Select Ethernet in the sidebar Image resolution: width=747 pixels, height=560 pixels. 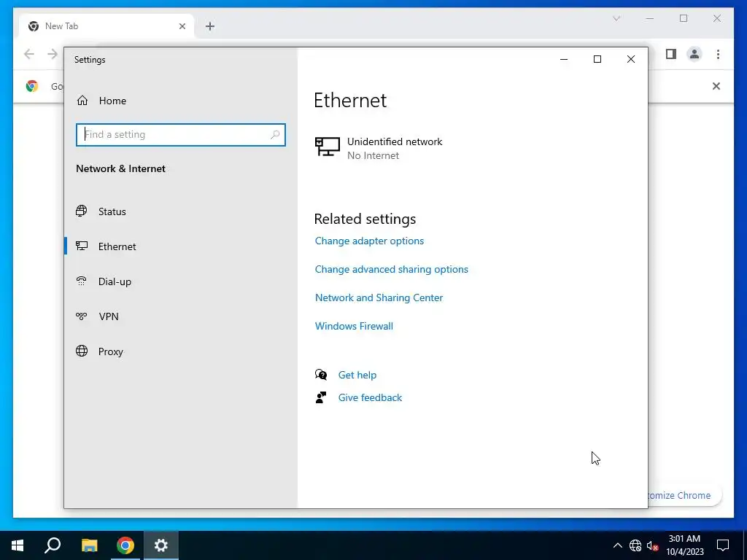tap(117, 246)
